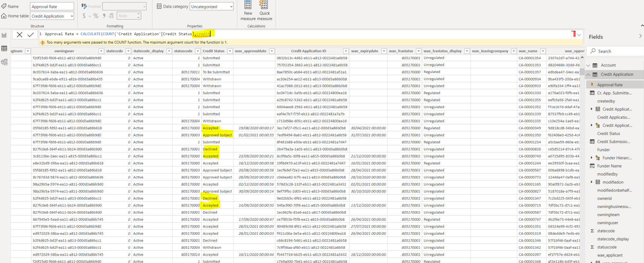Switch to Report view in left sidebar
Image resolution: width=644 pixels, height=263 pixels.
pos(4,35)
